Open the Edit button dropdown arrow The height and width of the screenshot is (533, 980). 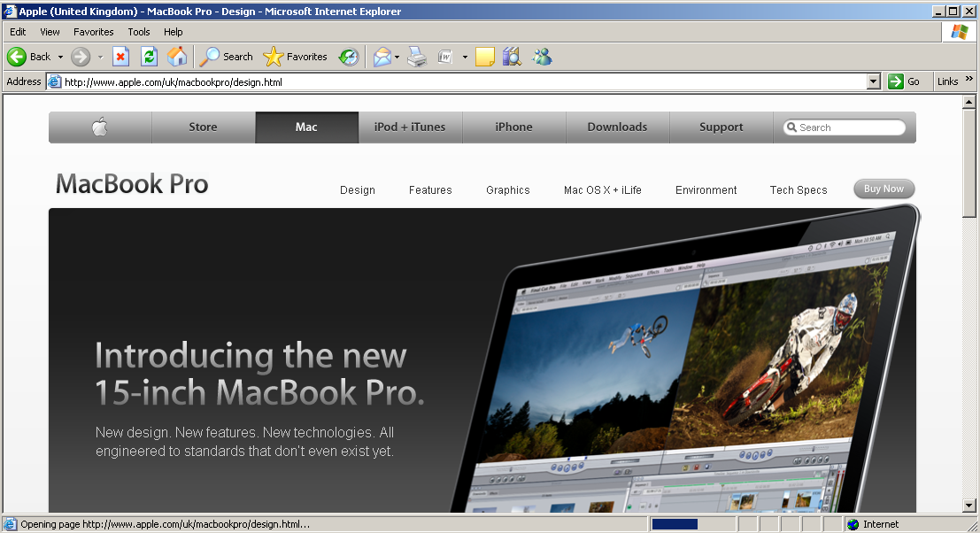click(465, 57)
